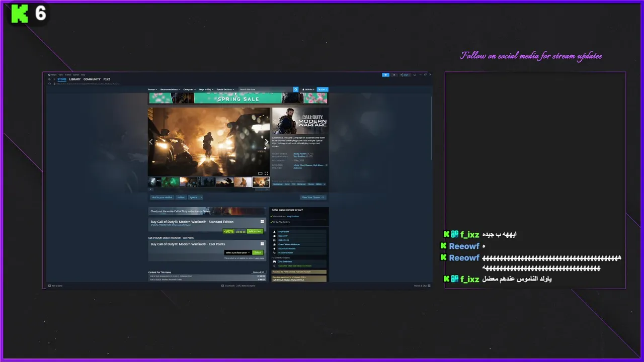This screenshot has width=644, height=362.
Task: Click the Browse all DLC button
Action: point(259,272)
